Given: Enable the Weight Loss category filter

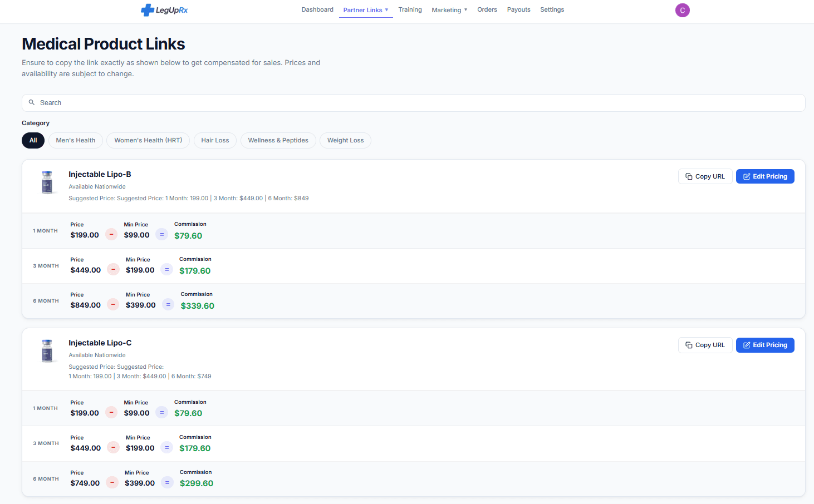Looking at the screenshot, I should (x=345, y=140).
